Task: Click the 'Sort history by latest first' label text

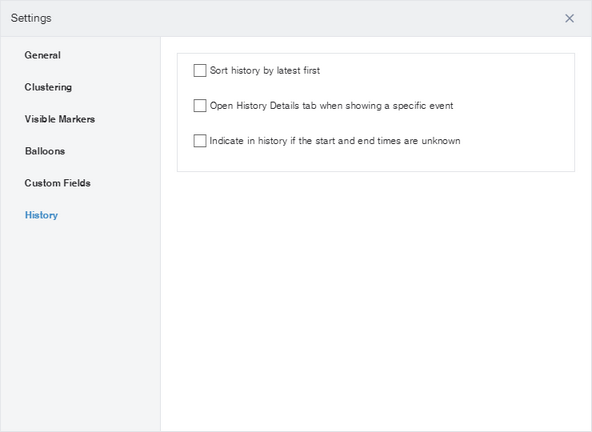Action: point(265,71)
